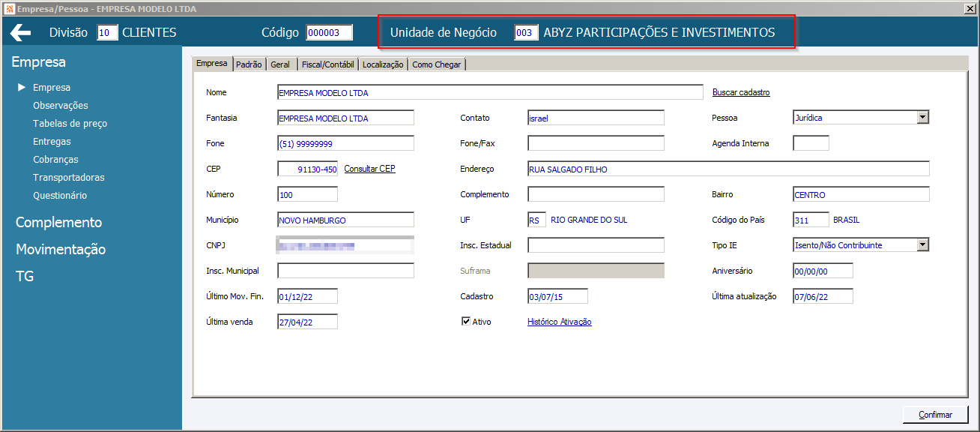The height and width of the screenshot is (432, 980).
Task: Click the UF input field
Action: pyautogui.click(x=536, y=220)
